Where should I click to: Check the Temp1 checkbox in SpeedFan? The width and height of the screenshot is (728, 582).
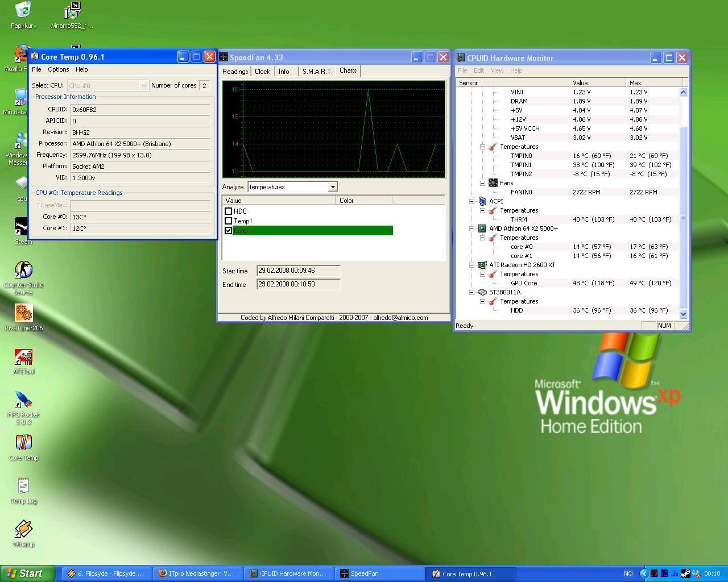tap(229, 221)
